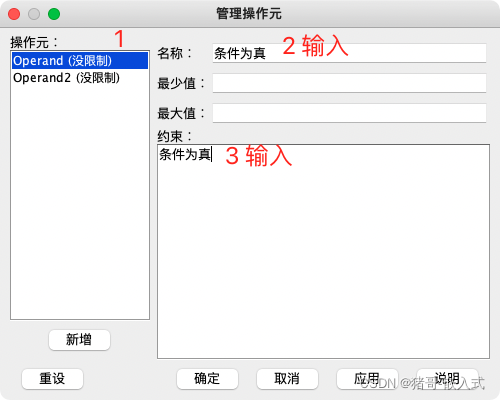
Task: Apply changes with the 应用 button
Action: click(x=367, y=379)
